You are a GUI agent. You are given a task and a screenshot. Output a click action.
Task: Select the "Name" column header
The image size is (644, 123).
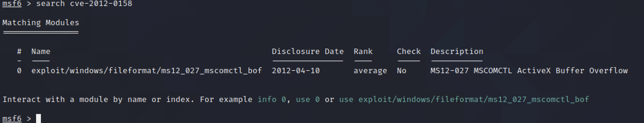pos(41,52)
